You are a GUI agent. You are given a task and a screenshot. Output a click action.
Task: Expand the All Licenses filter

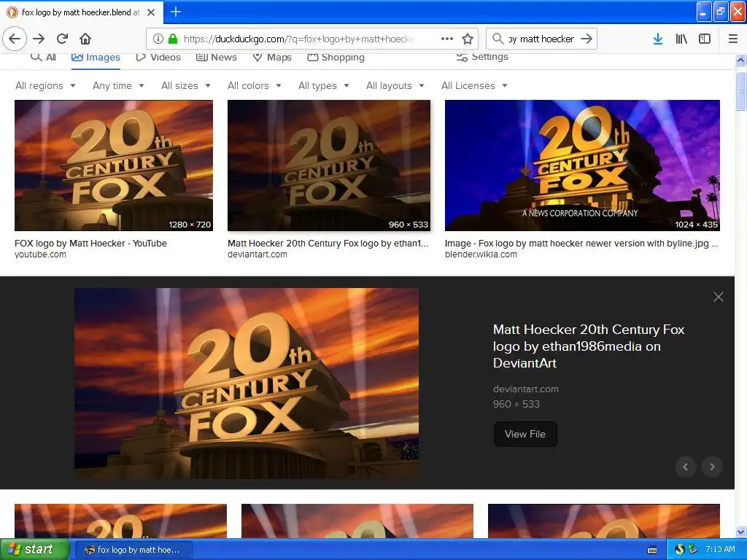[474, 86]
